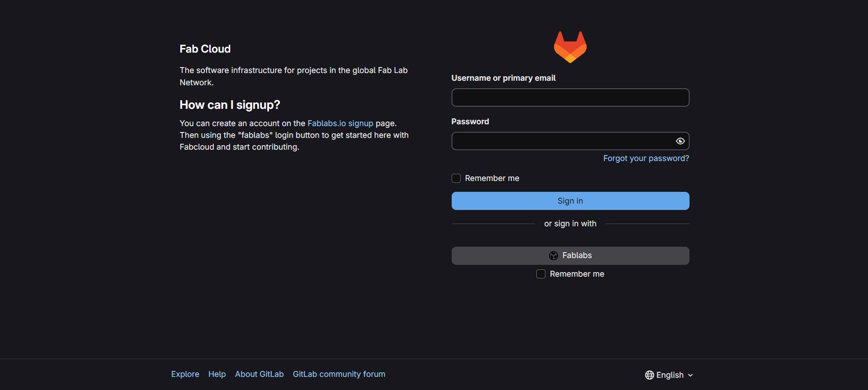Viewport: 868px width, 390px height.
Task: Click the Fablabs icon in login button
Action: [x=553, y=256]
